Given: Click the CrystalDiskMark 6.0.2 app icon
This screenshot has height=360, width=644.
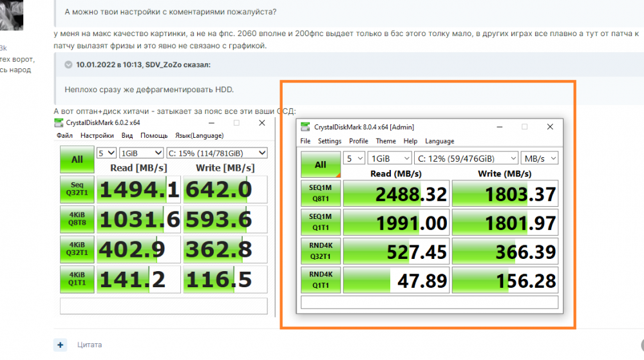Looking at the screenshot, I should tap(59, 123).
